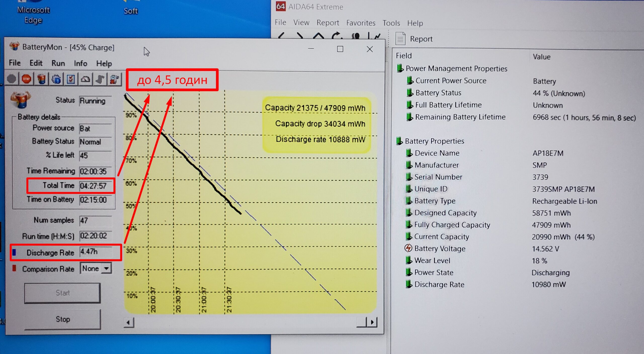Open the gear configuration icon in BatteryMon toolbar
Image resolution: width=644 pixels, height=354 pixels.
(56, 79)
